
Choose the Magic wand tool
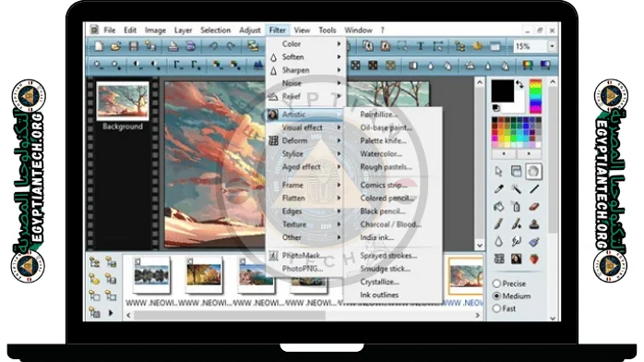517,189
